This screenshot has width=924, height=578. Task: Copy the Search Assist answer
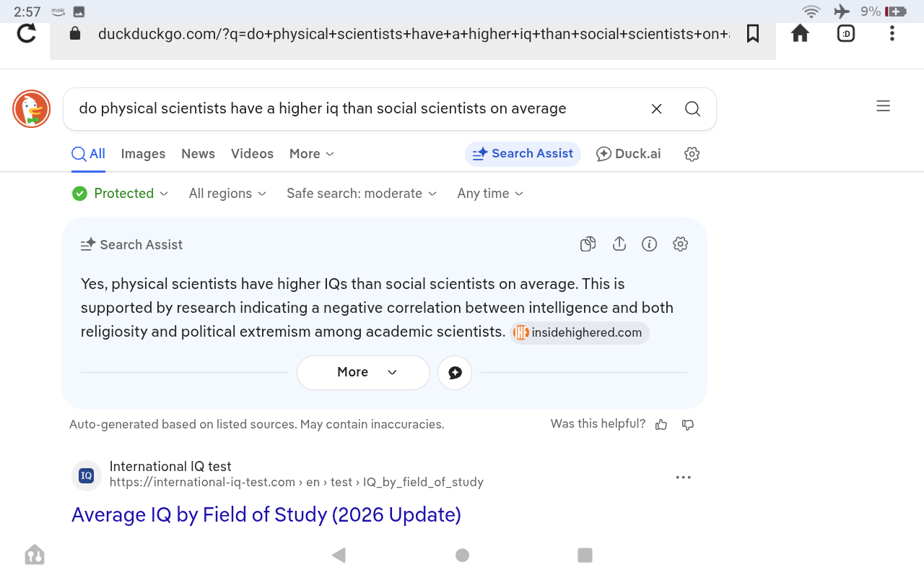588,244
